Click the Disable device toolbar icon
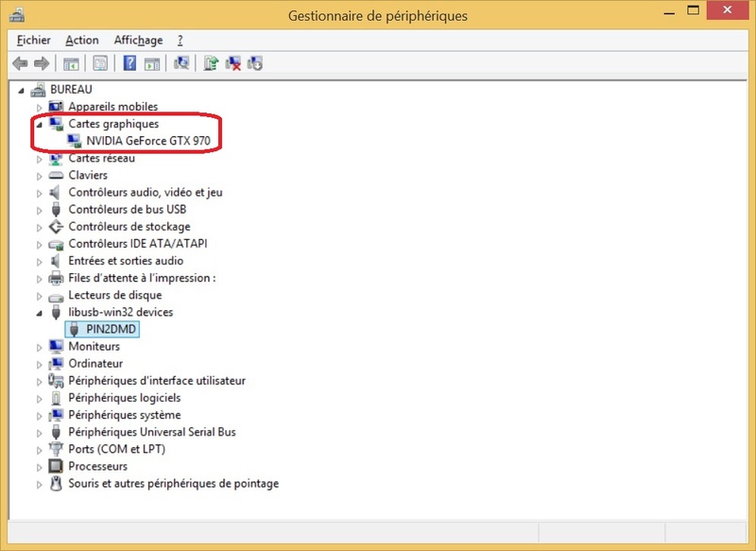 (254, 63)
